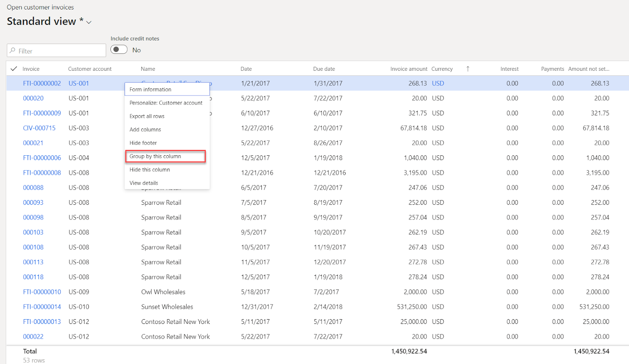Expand the Standard view dropdown

point(88,22)
